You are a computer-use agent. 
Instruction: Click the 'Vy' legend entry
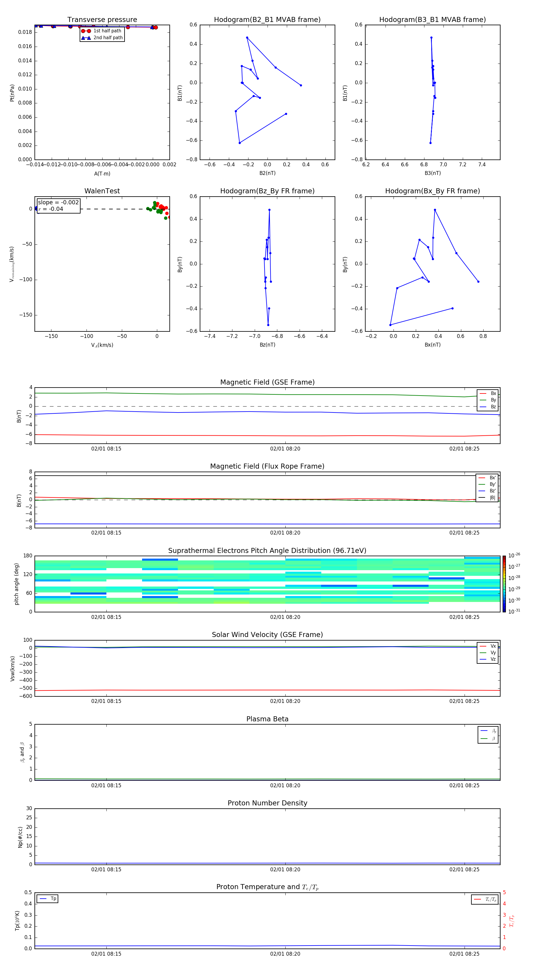coord(488,653)
